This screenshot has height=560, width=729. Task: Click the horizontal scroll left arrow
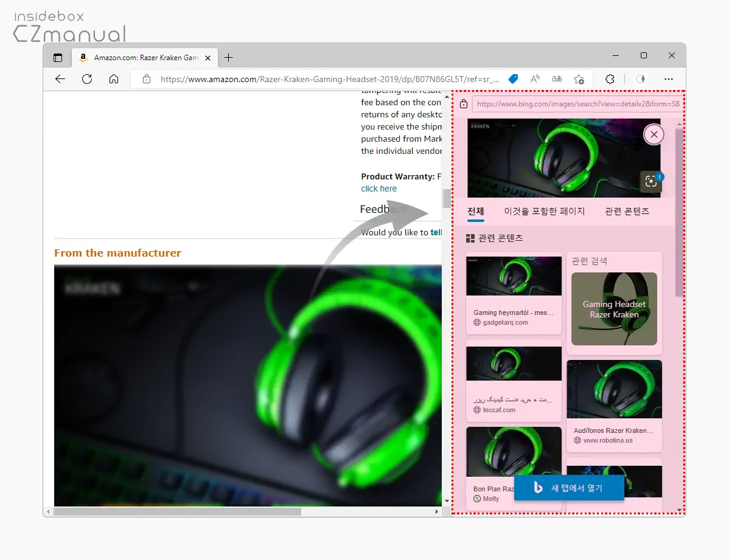pyautogui.click(x=48, y=512)
